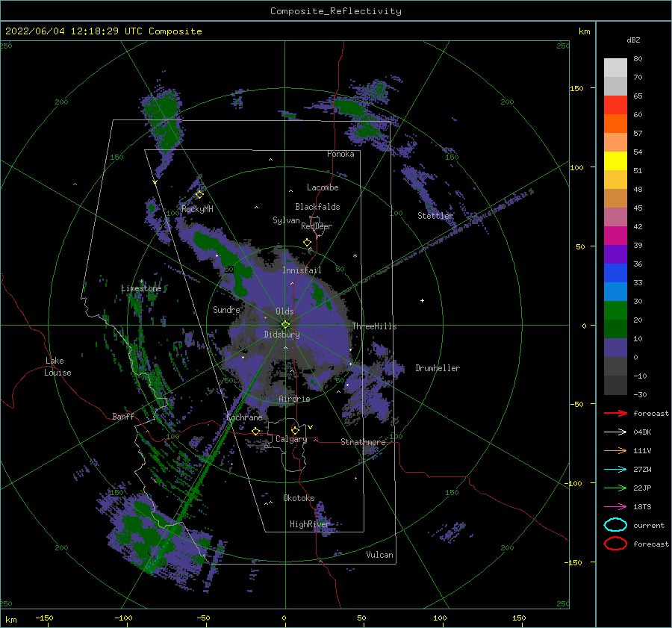Click the yellow diamond marker beside RockyMH
Viewport: 672px width, 628px height.
[199, 195]
